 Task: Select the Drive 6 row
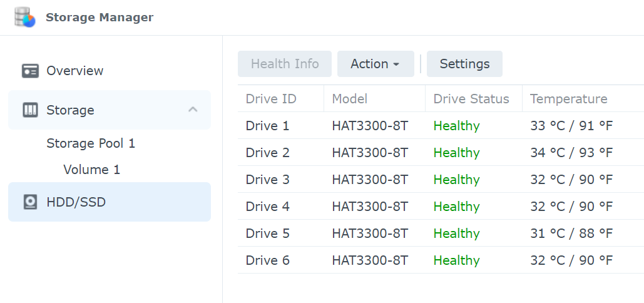coord(441,260)
